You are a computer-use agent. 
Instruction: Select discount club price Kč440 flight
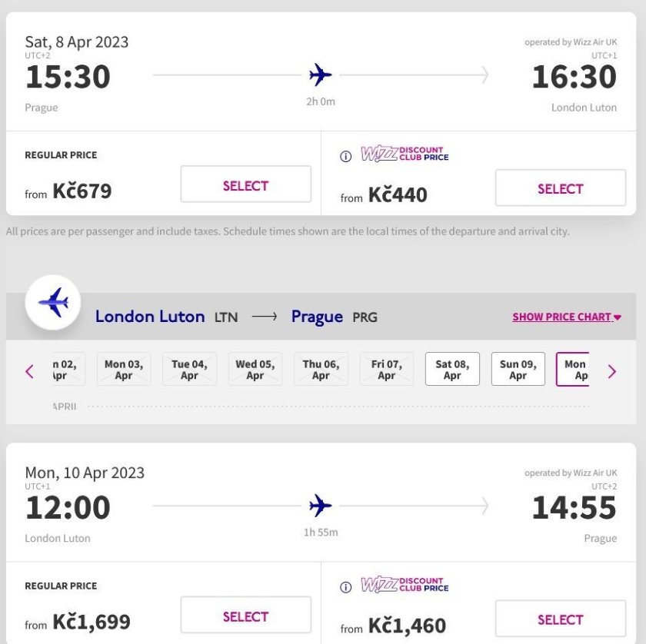point(560,188)
